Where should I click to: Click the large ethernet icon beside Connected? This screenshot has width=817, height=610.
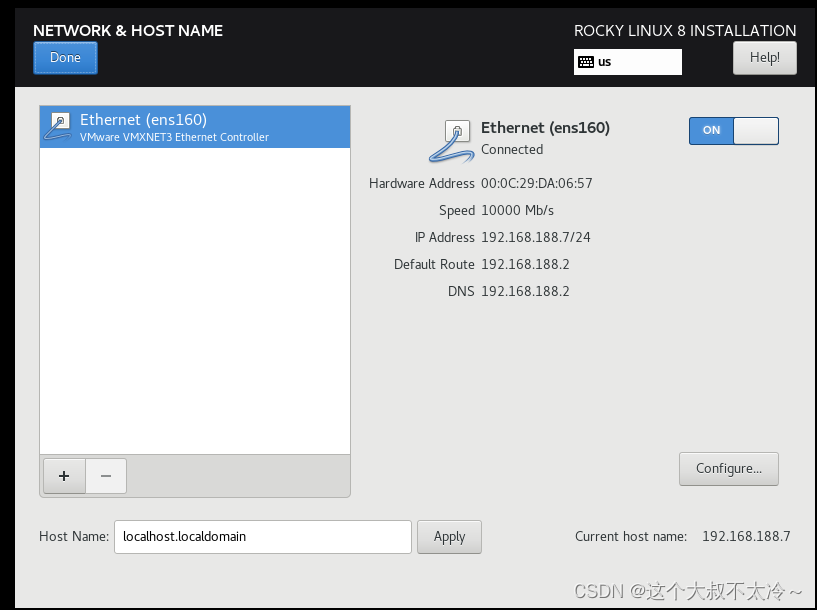(x=451, y=141)
